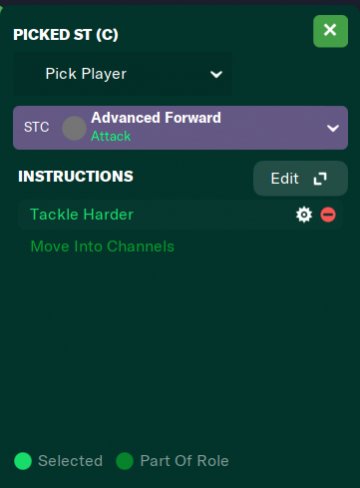Click the Pick Player chevron arrow

pos(216,74)
